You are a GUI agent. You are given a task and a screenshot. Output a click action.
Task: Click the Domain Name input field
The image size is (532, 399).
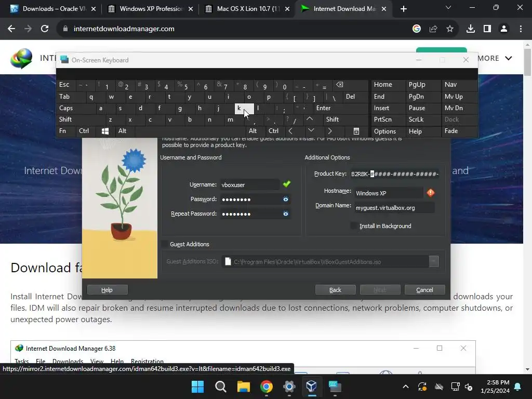pos(395,208)
